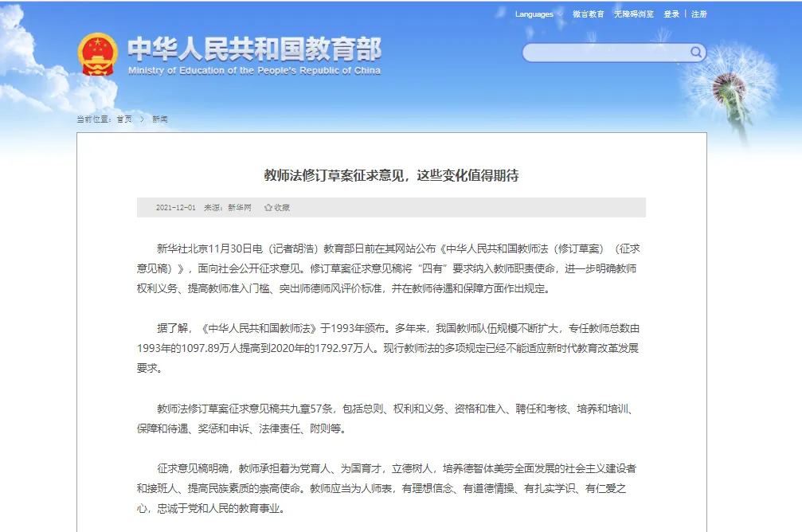Screen dimensions: 802x532
Task: Click the breadcrumb arrow after 首页
Action: point(142,119)
